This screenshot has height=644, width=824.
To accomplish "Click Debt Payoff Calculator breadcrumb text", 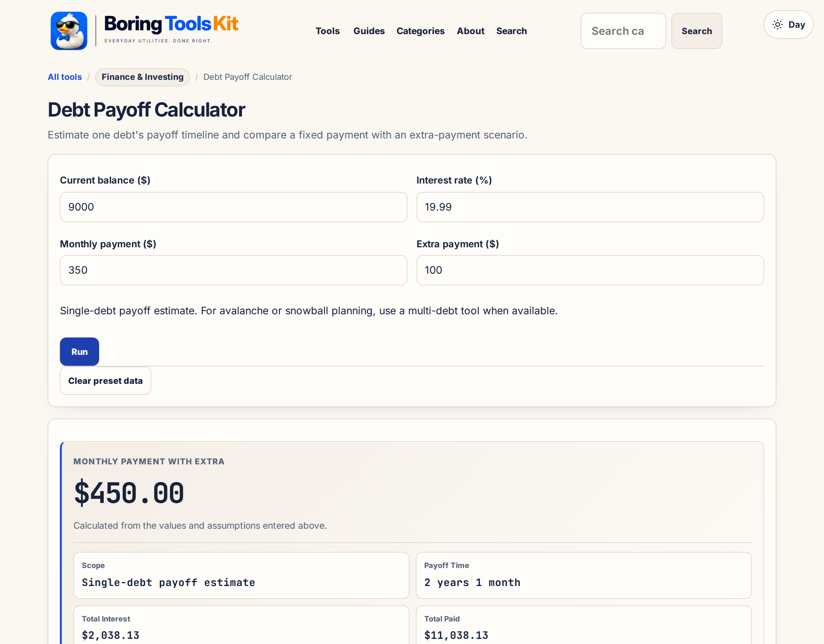I will [248, 77].
